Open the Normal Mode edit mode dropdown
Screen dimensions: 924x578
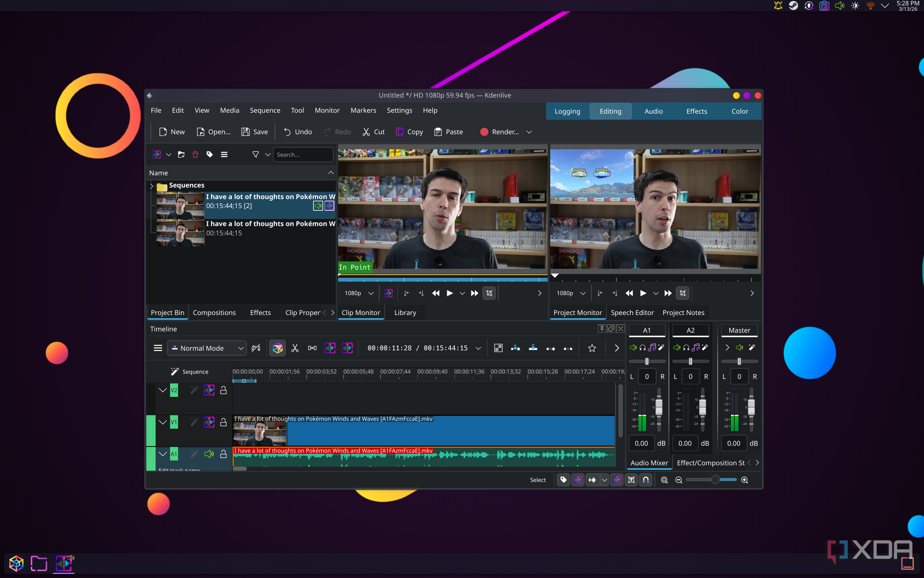[207, 348]
